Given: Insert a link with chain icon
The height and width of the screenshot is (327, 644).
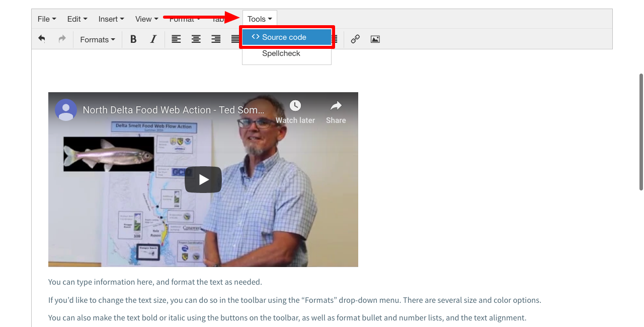Looking at the screenshot, I should click(x=355, y=39).
